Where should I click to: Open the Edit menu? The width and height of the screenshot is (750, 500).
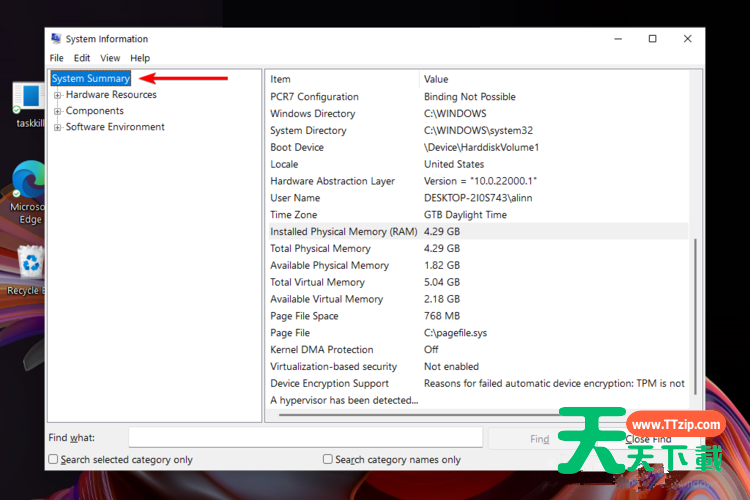pos(82,58)
